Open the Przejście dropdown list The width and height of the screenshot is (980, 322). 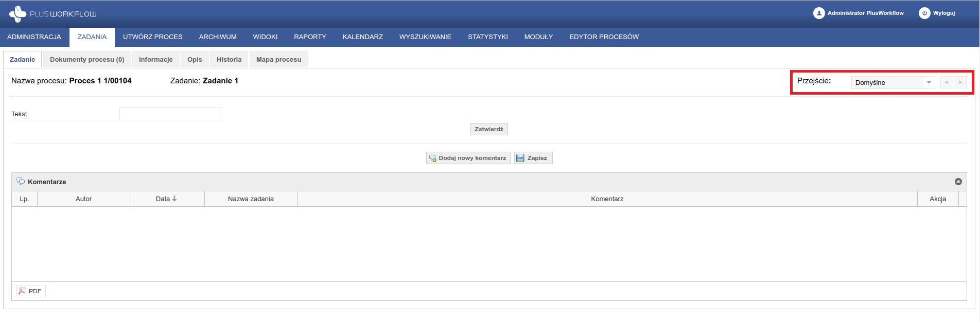929,82
